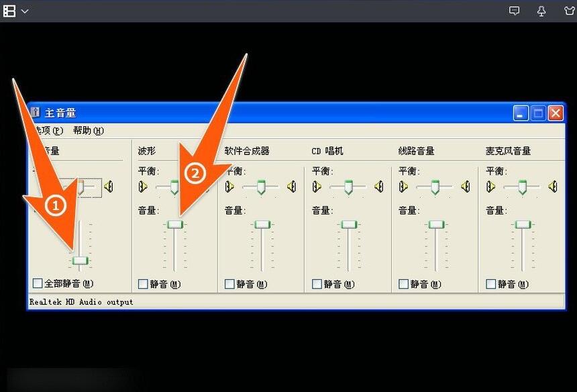
Task: Mute the 波形 channel checkbox
Action: 143,284
